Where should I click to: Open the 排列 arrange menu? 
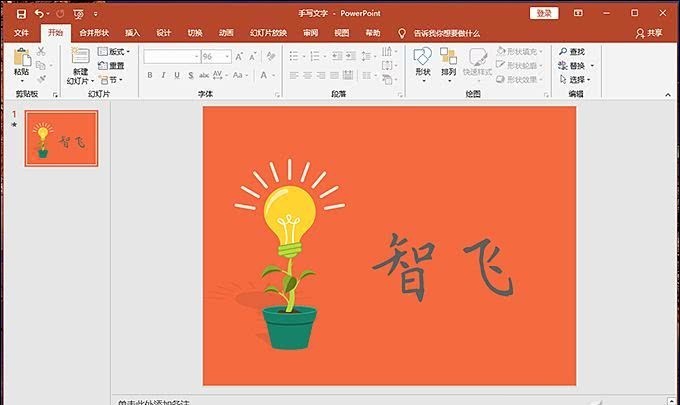coord(448,65)
